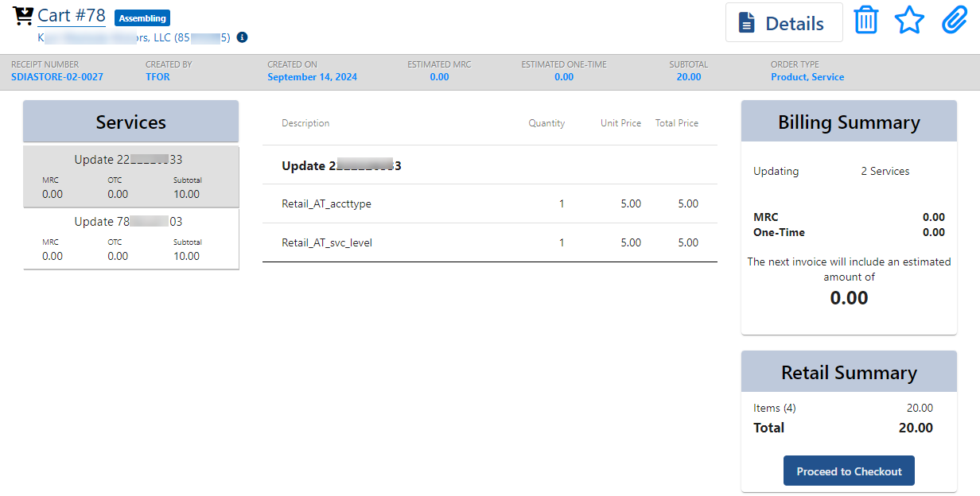Click the trash can delete cart icon

pos(865,21)
